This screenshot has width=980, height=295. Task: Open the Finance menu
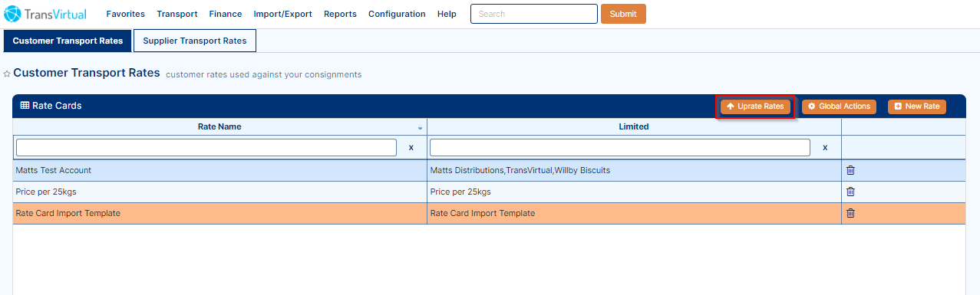tap(226, 14)
